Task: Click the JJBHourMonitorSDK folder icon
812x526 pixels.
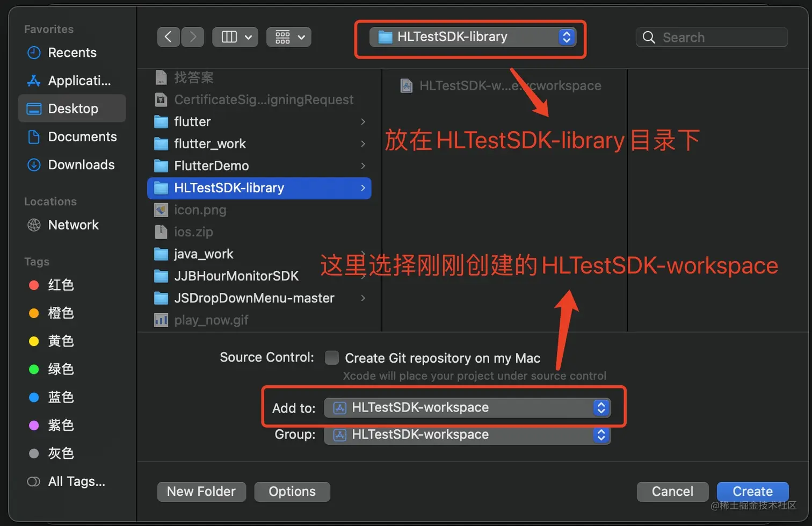Action: click(161, 276)
